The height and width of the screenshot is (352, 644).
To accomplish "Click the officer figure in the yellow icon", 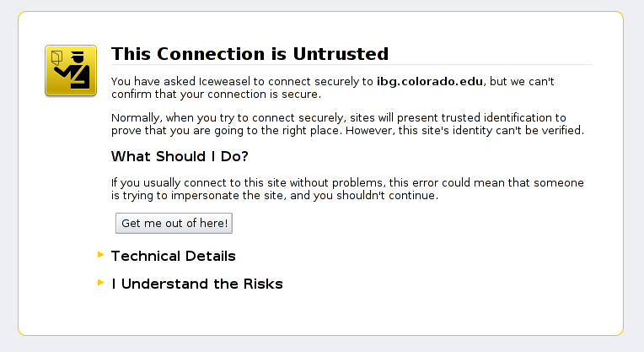I will [75, 70].
